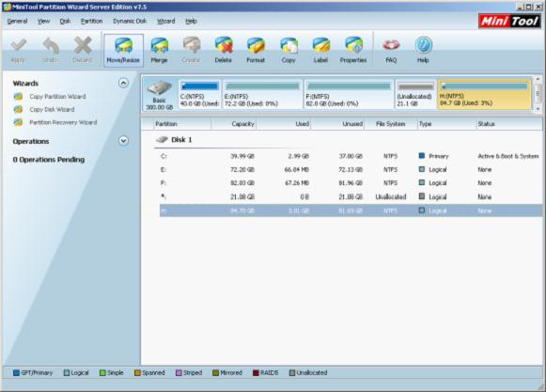
Task: Select the H: partition row
Action: [351, 211]
